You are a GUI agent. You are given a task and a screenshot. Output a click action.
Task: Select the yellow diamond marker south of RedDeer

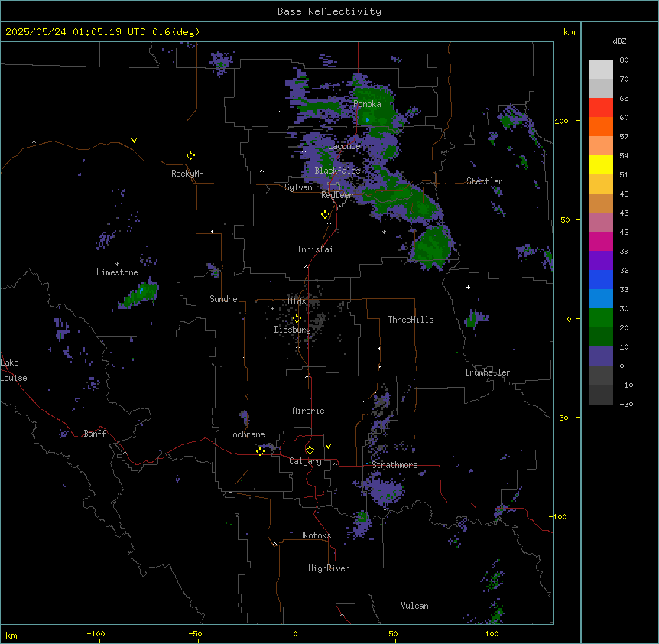click(325, 215)
